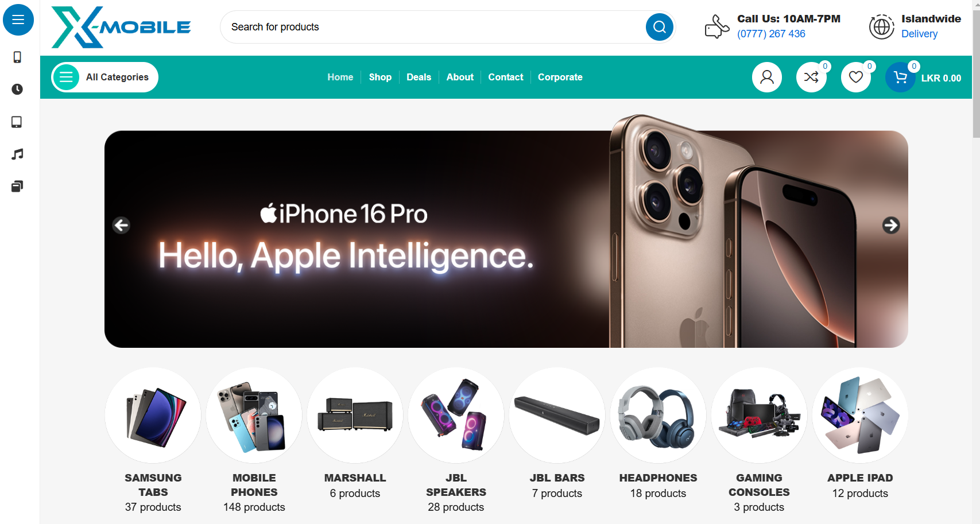Call the phone number (0777) 267 436

(771, 34)
